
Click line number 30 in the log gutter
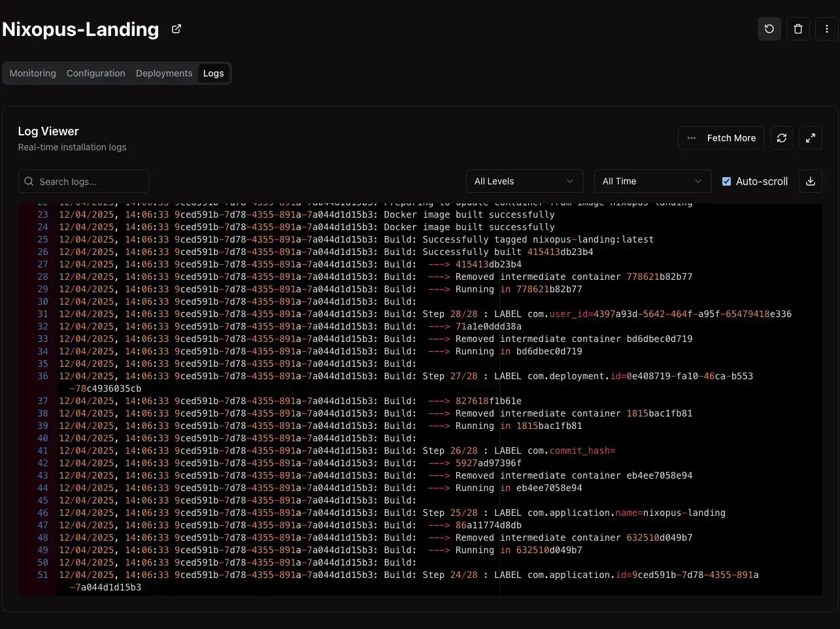[x=42, y=301]
